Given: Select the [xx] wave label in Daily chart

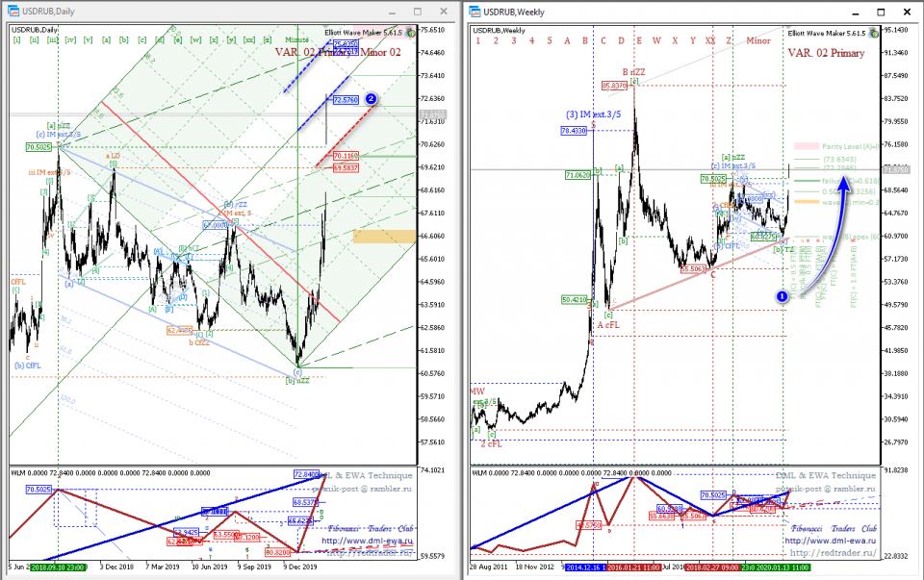Looking at the screenshot, I should [x=249, y=40].
